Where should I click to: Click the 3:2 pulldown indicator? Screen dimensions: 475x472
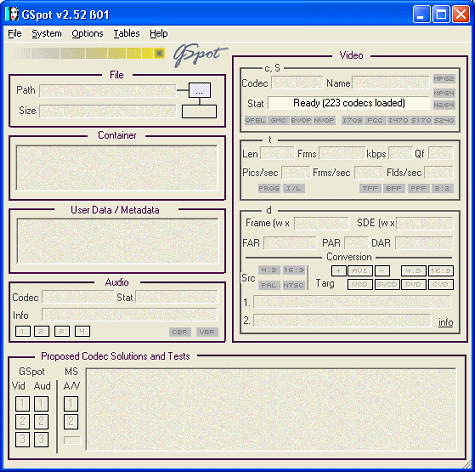[x=442, y=188]
